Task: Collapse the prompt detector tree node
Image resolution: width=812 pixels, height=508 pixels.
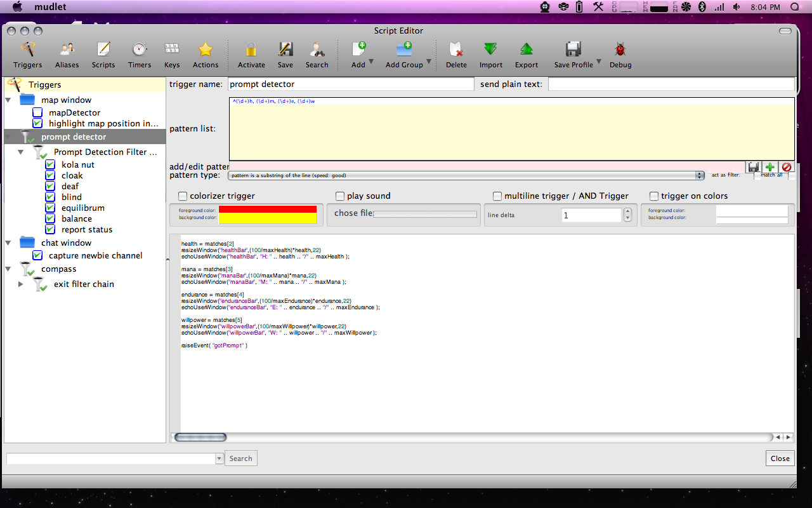Action: click(x=8, y=137)
